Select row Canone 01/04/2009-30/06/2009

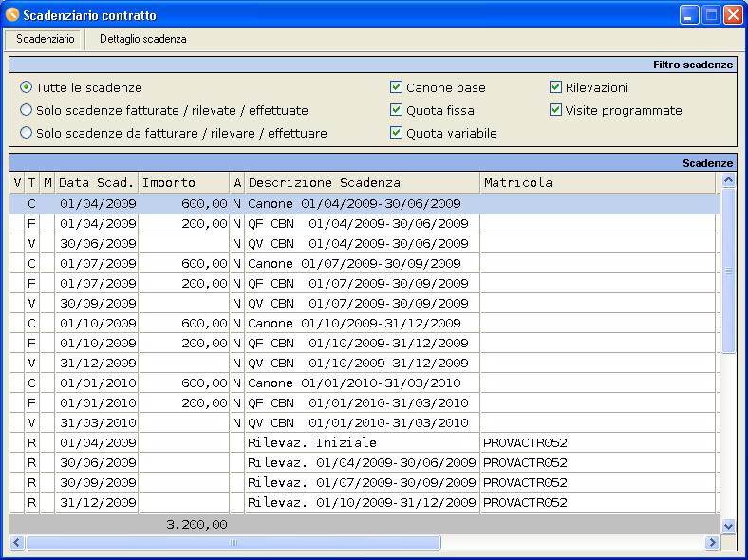coord(365,204)
